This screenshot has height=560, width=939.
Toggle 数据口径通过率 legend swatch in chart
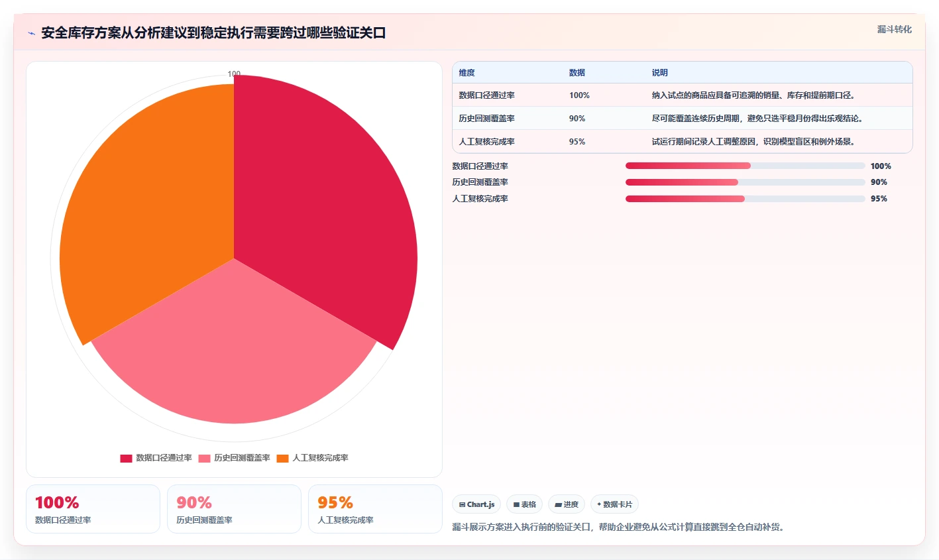point(126,459)
